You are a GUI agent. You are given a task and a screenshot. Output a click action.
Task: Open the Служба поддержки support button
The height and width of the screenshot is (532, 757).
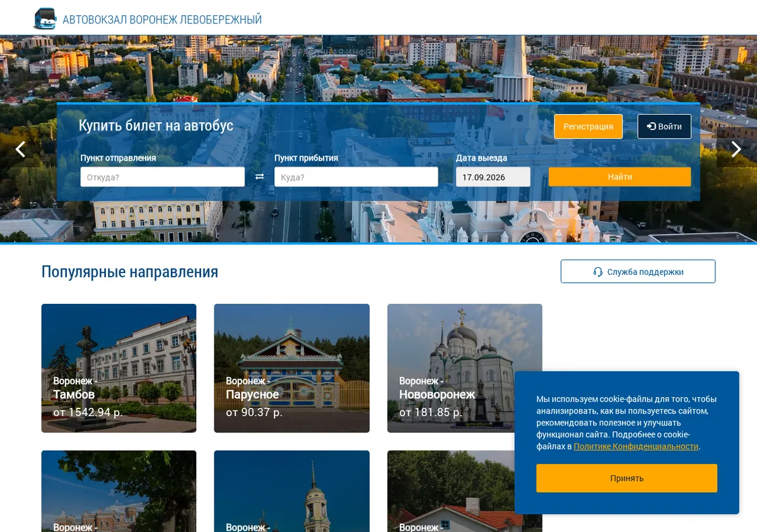point(638,272)
